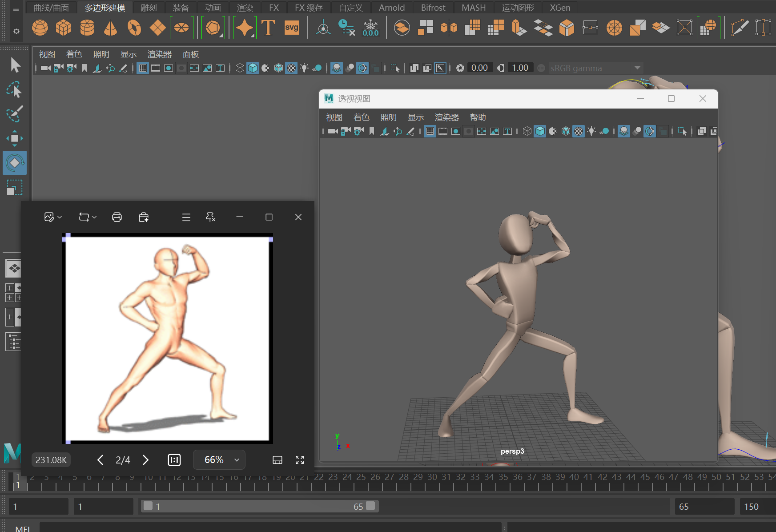This screenshot has height=532, width=776.
Task: Toggle use all lights in main viewport
Action: pos(304,68)
